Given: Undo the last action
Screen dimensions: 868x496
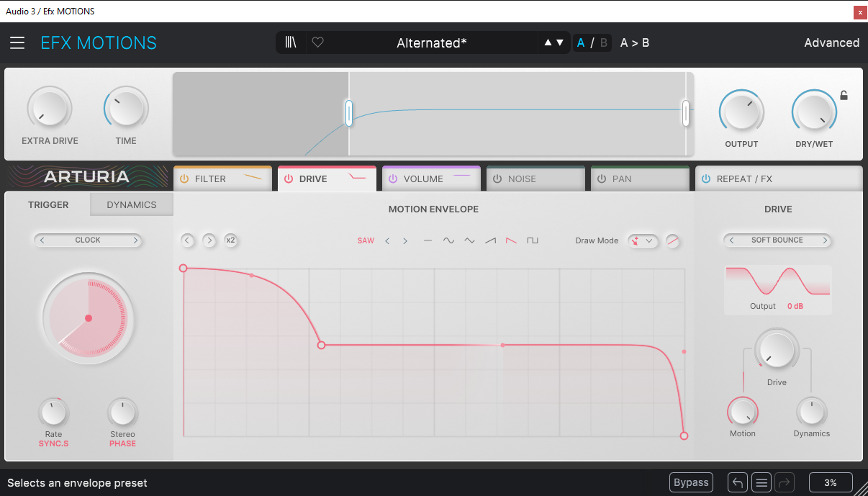Looking at the screenshot, I should pyautogui.click(x=738, y=482).
